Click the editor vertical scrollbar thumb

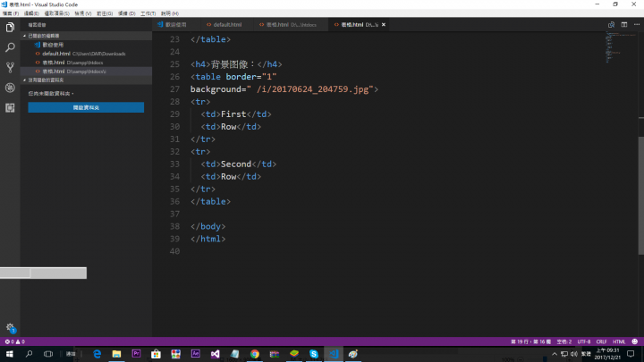point(640,195)
